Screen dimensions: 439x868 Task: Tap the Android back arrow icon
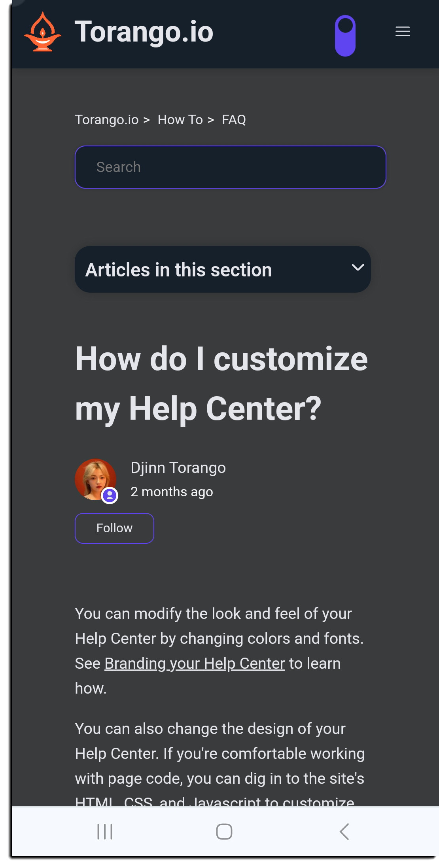pyautogui.click(x=344, y=832)
